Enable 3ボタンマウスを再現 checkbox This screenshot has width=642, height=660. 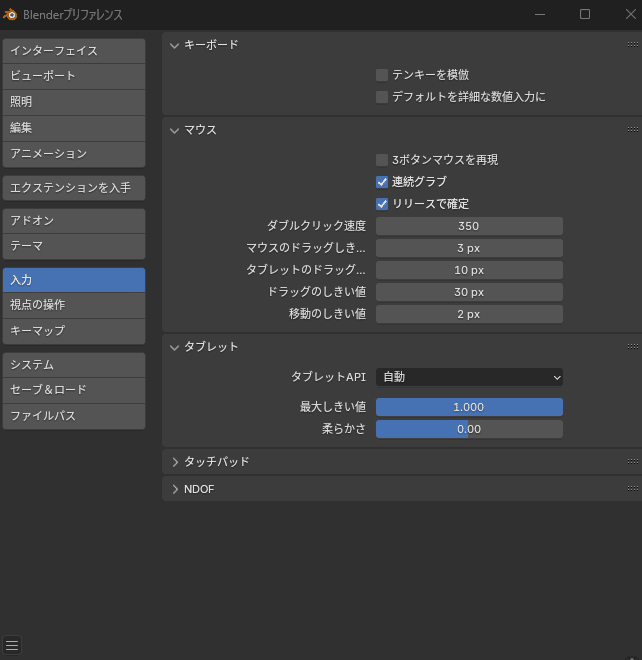[382, 160]
